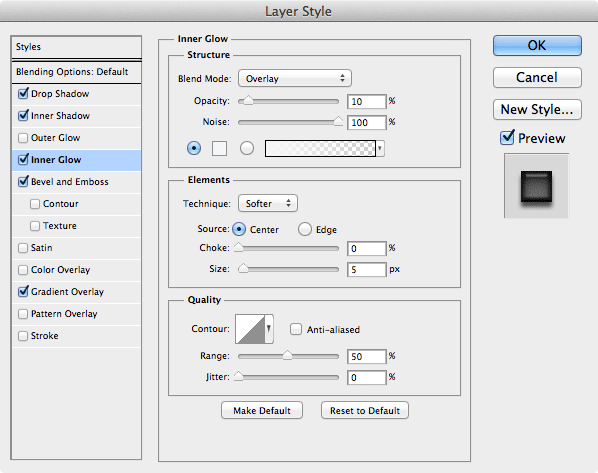
Task: Click the Opacity value input field
Action: pos(367,101)
